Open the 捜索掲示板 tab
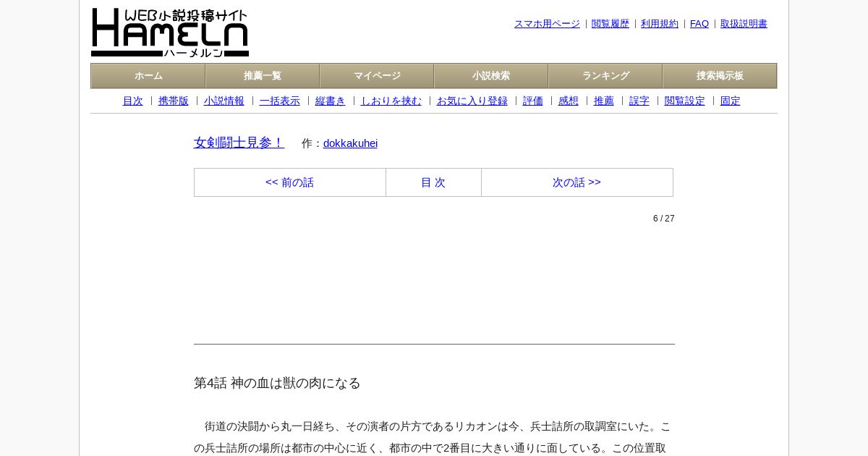The image size is (868, 456). [720, 76]
